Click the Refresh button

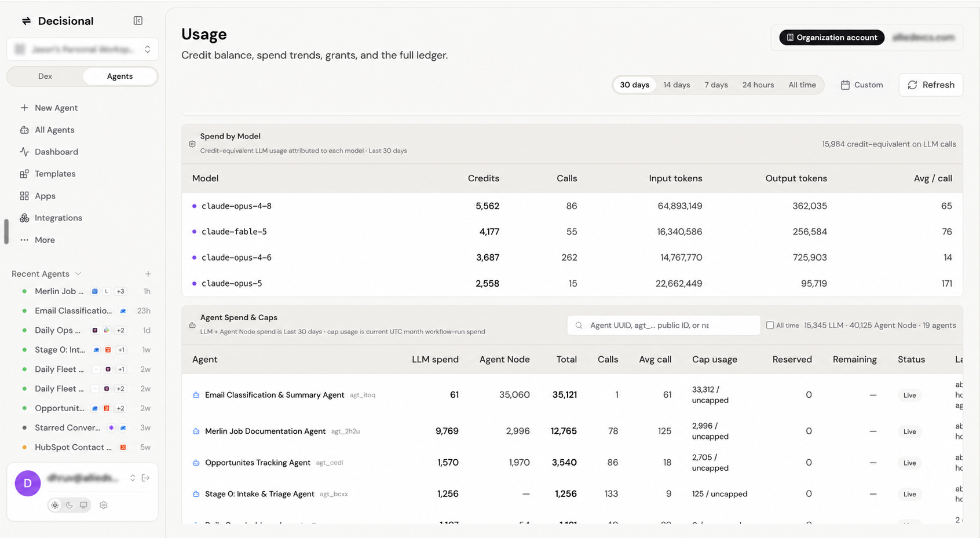931,85
